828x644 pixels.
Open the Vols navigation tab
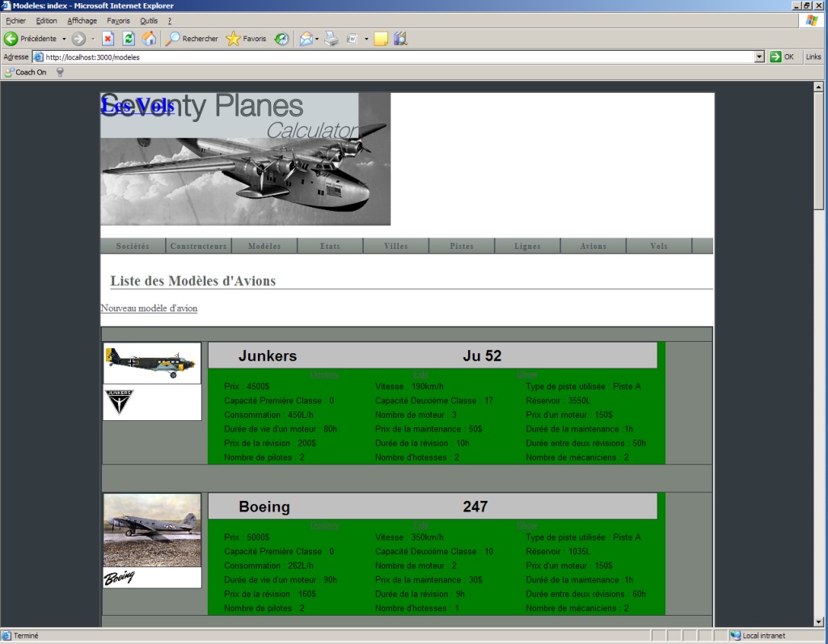(x=659, y=246)
